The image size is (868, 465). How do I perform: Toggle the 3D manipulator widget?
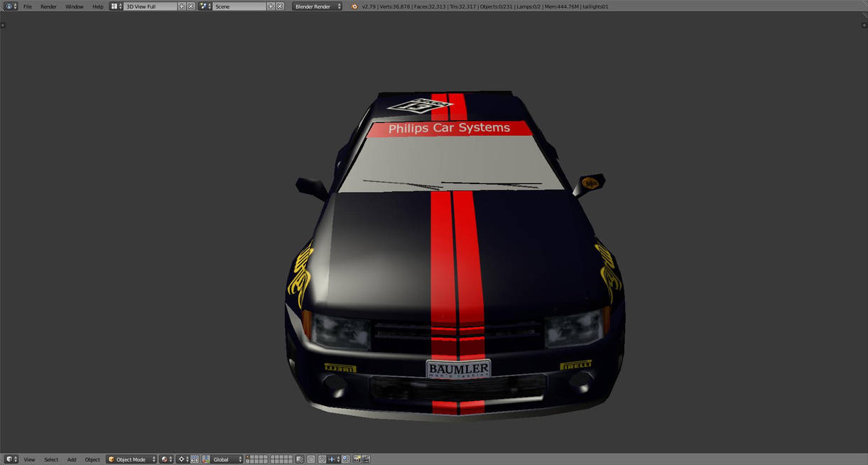(x=206, y=459)
